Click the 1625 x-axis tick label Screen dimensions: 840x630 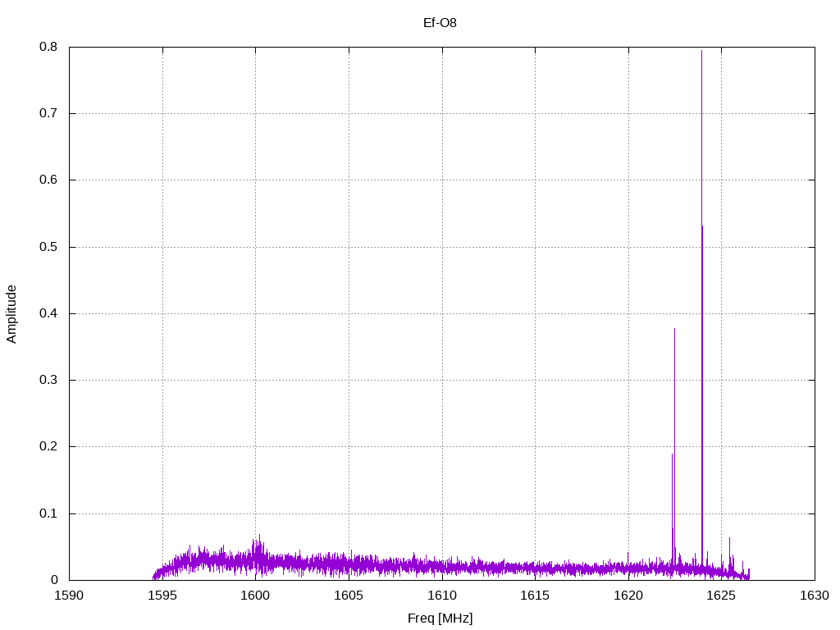pyautogui.click(x=722, y=596)
